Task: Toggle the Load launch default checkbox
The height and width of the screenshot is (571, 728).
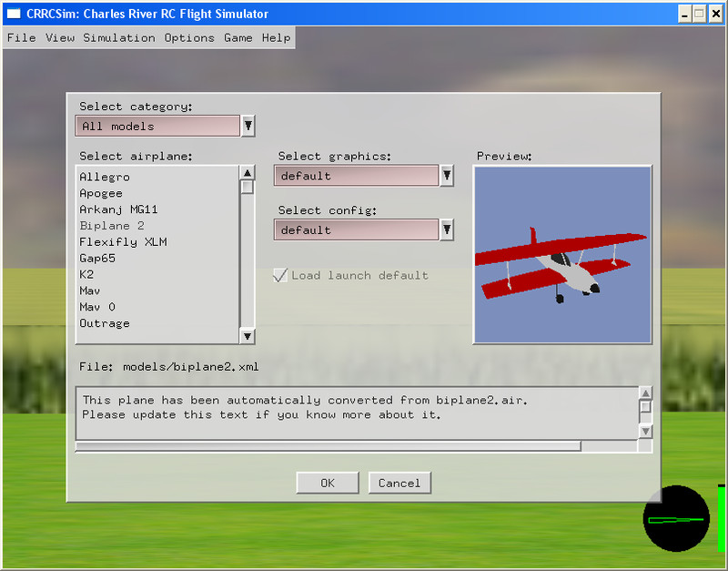Action: [280, 276]
